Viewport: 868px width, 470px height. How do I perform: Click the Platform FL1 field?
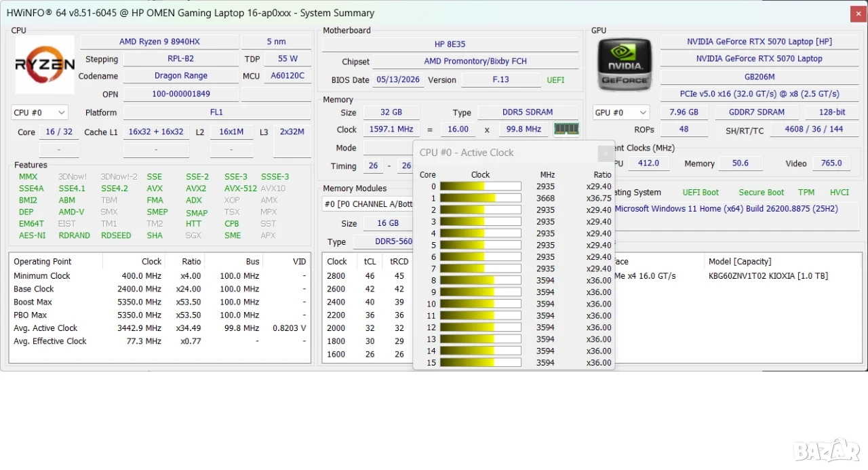pyautogui.click(x=216, y=113)
